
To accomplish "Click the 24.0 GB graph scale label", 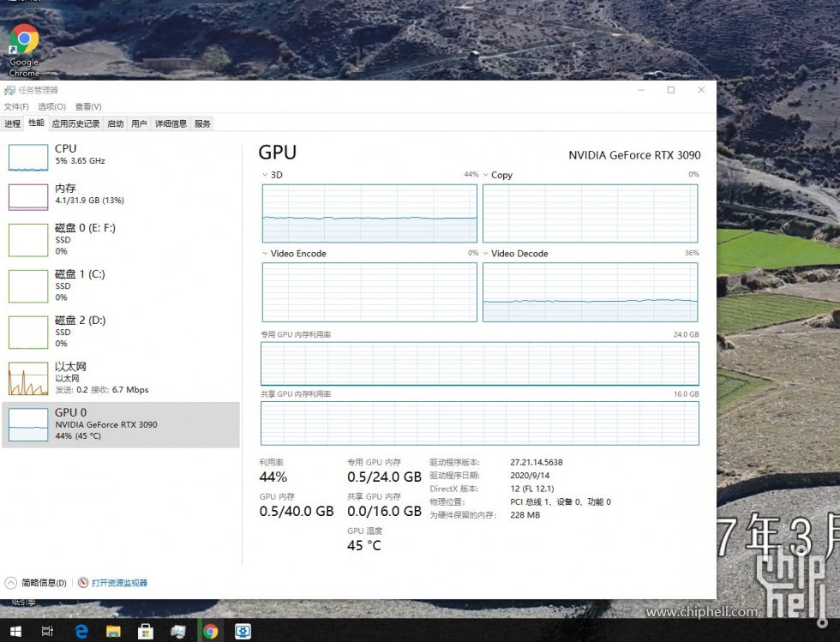I will 687,334.
